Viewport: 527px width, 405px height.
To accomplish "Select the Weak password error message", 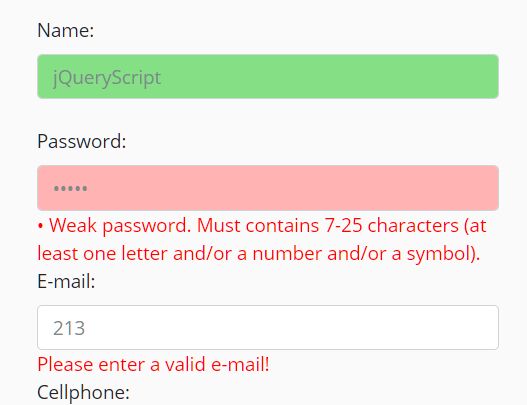I will tap(262, 239).
